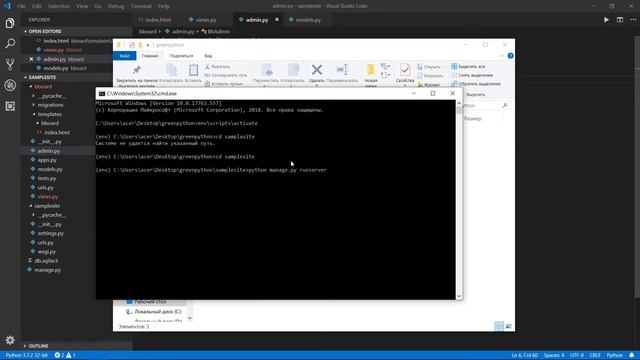640x360 pixels.
Task: Click the errors and warnings status bar indicator
Action: pyautogui.click(x=65, y=355)
